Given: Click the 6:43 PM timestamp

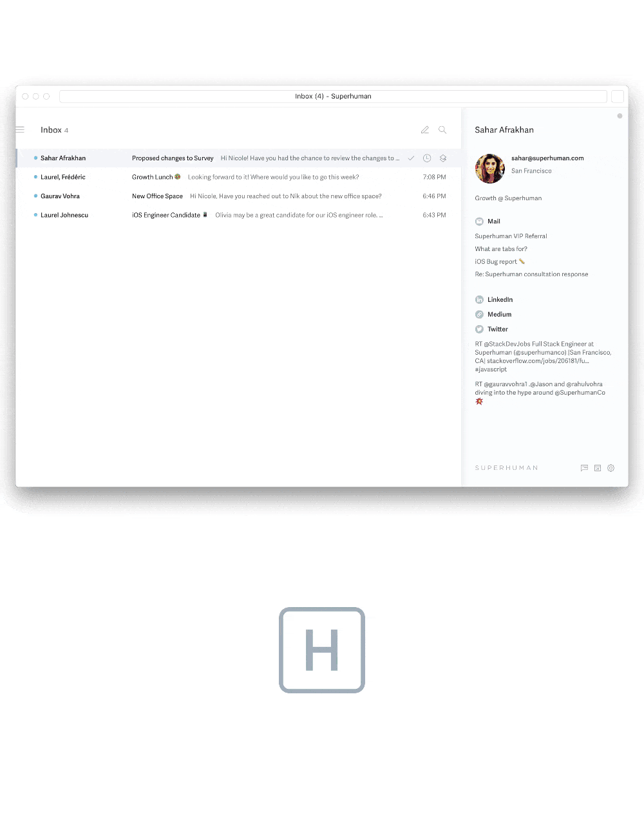Looking at the screenshot, I should tap(434, 215).
